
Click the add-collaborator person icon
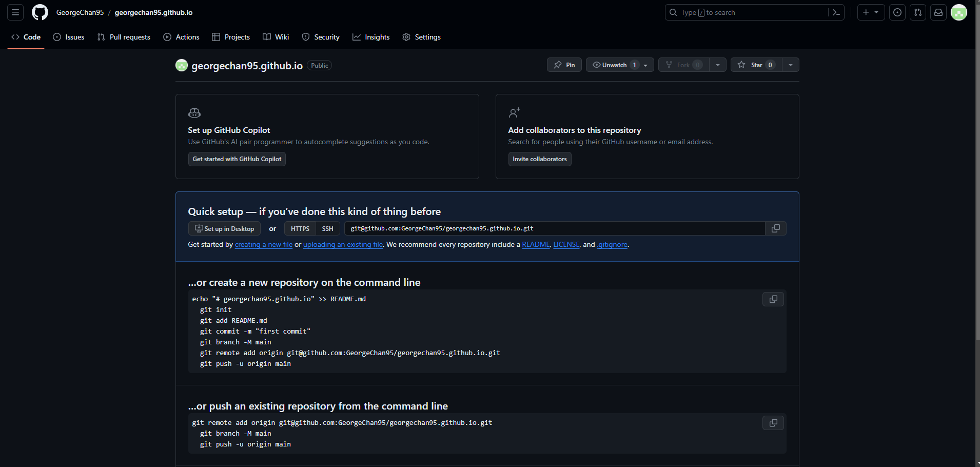[x=514, y=113]
